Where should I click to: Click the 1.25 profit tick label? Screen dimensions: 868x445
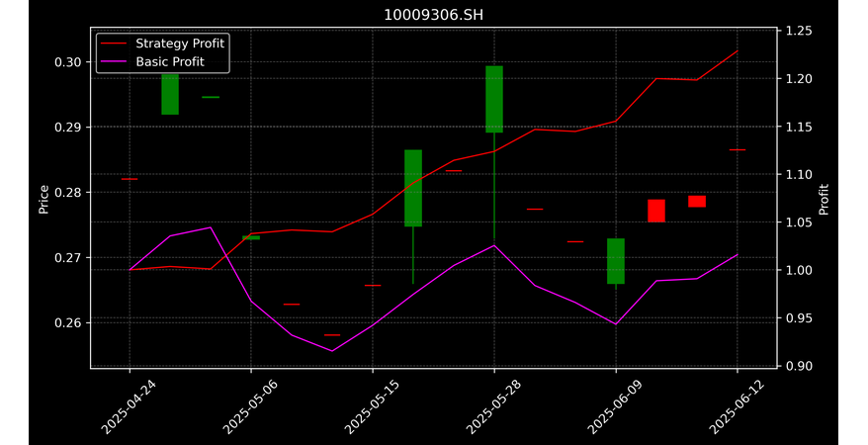click(x=799, y=31)
